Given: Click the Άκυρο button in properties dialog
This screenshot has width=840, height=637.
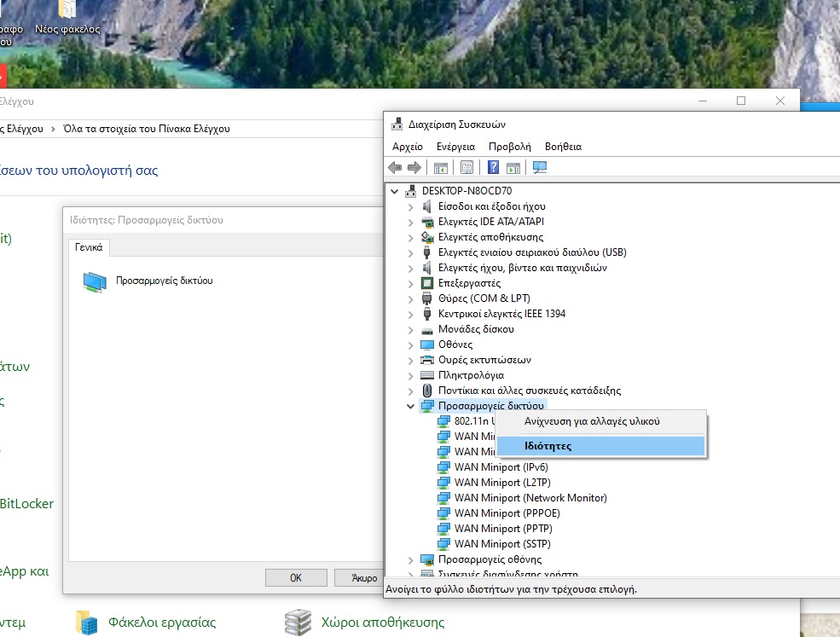Looking at the screenshot, I should click(360, 577).
